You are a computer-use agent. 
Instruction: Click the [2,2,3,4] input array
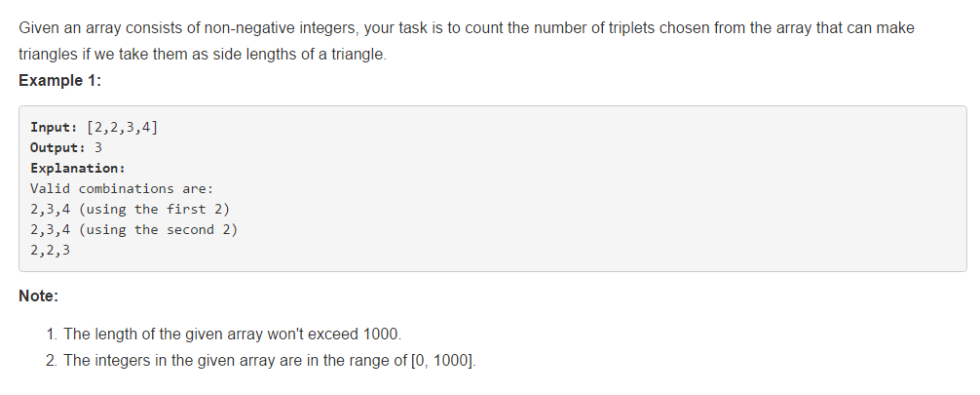(x=122, y=128)
